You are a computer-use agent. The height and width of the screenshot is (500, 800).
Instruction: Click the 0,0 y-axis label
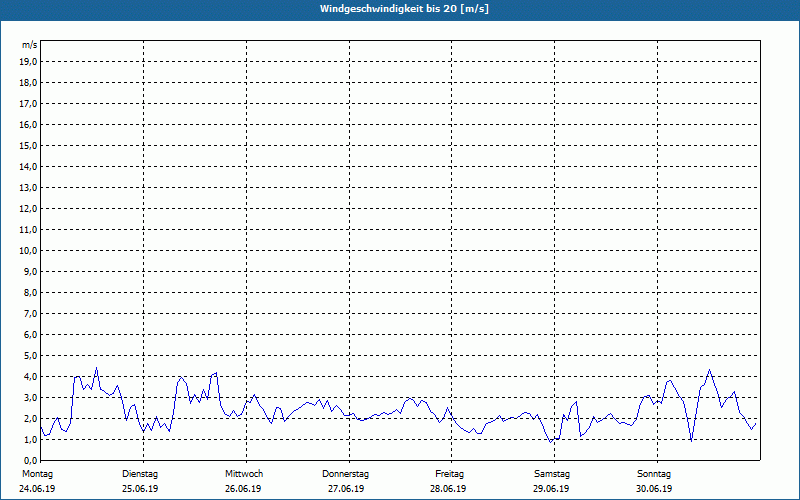tap(30, 460)
